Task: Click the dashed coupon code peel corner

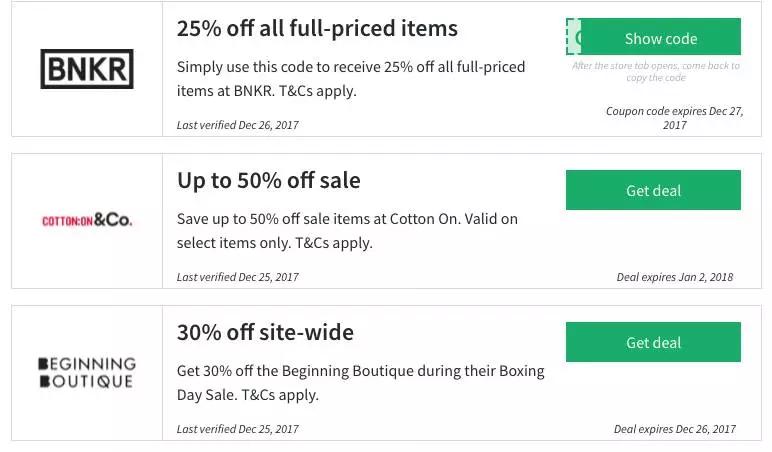Action: coord(573,37)
